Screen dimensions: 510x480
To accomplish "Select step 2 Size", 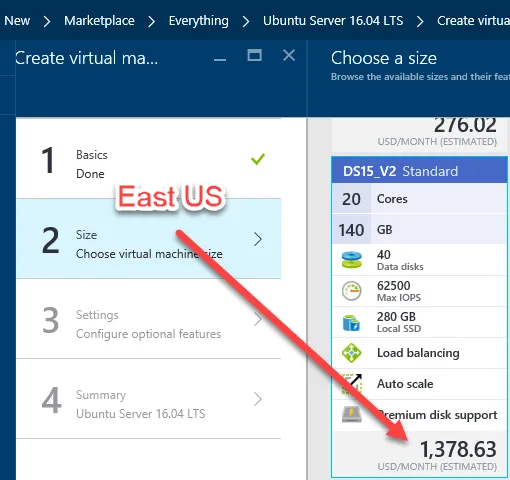I will [148, 239].
